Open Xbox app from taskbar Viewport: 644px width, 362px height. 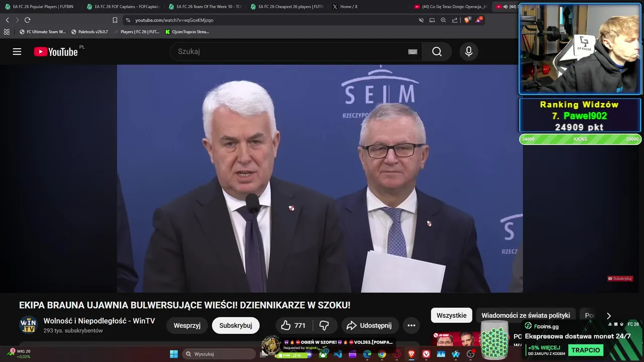pyautogui.click(x=323, y=354)
